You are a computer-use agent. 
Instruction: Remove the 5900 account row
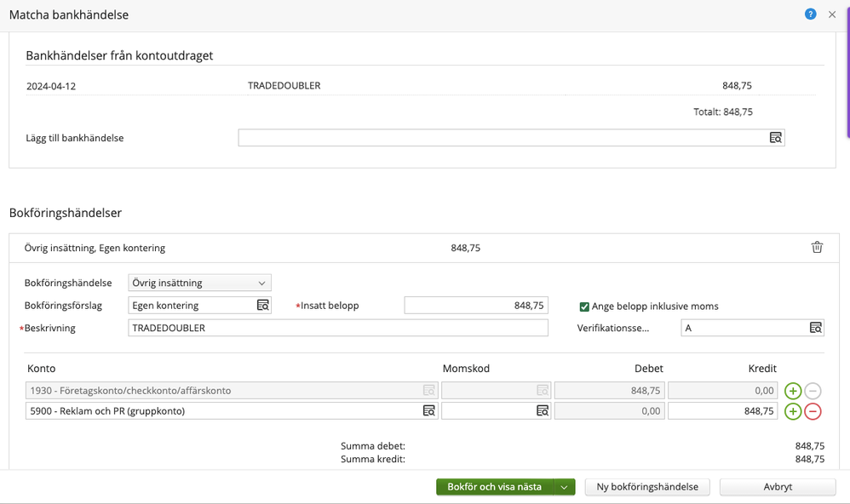[x=813, y=411]
